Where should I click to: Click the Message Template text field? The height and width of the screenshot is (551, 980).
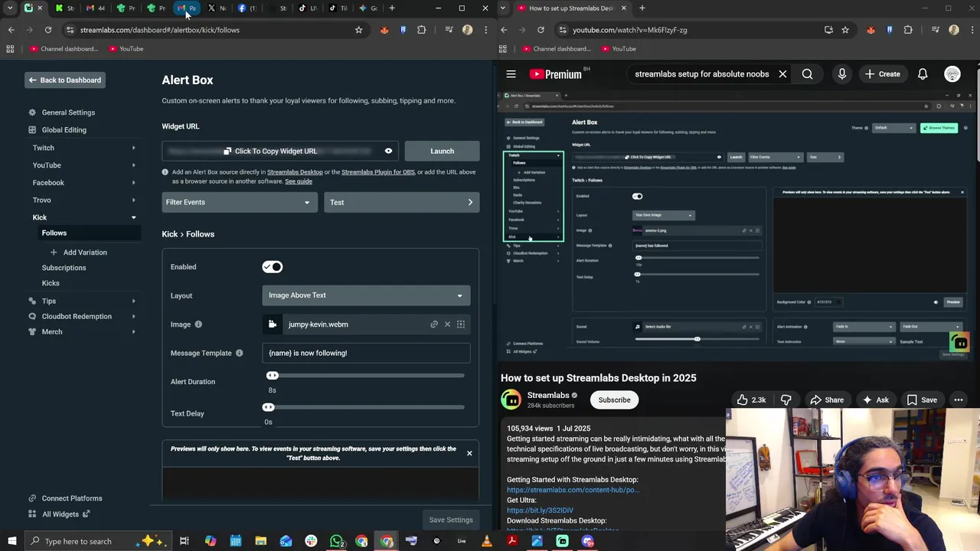click(x=366, y=353)
